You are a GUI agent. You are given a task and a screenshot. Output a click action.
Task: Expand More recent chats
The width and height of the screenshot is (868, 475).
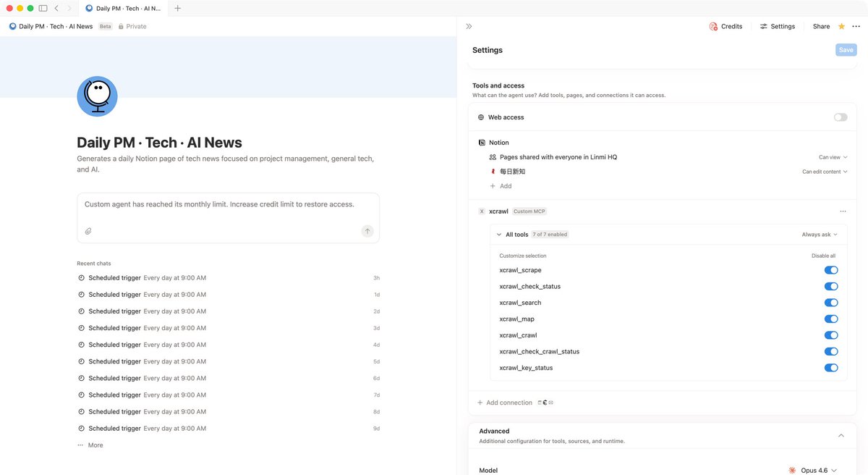[x=90, y=445]
